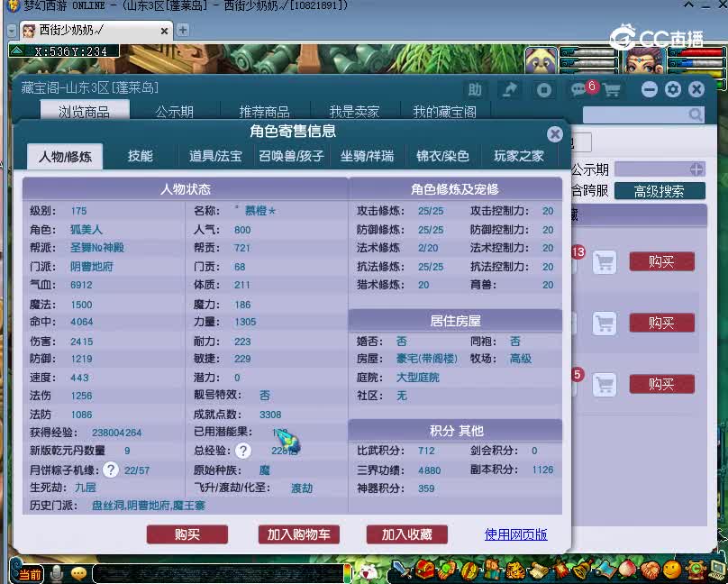728x584 pixels.
Task: Click the green triangle beside coordinates X:536
Action: pyautogui.click(x=17, y=50)
